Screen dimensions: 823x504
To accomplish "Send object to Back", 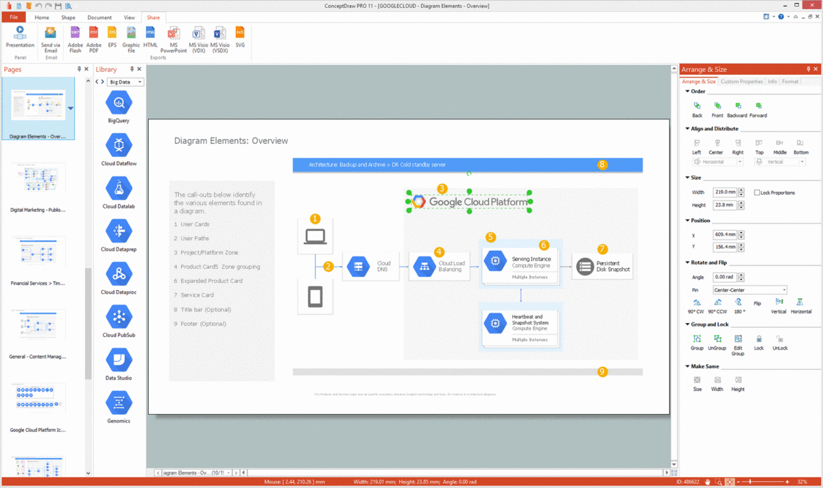I will tap(697, 110).
